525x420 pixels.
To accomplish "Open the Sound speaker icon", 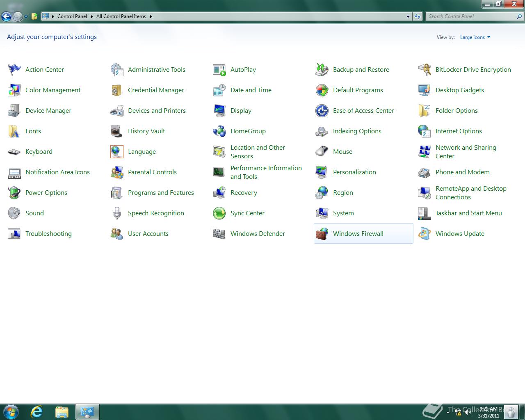I will click(14, 213).
